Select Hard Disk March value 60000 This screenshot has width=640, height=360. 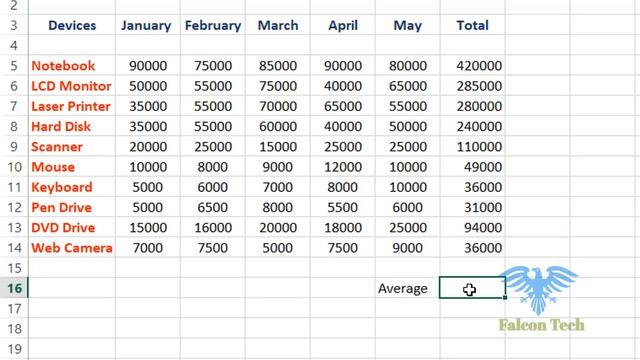(x=278, y=127)
